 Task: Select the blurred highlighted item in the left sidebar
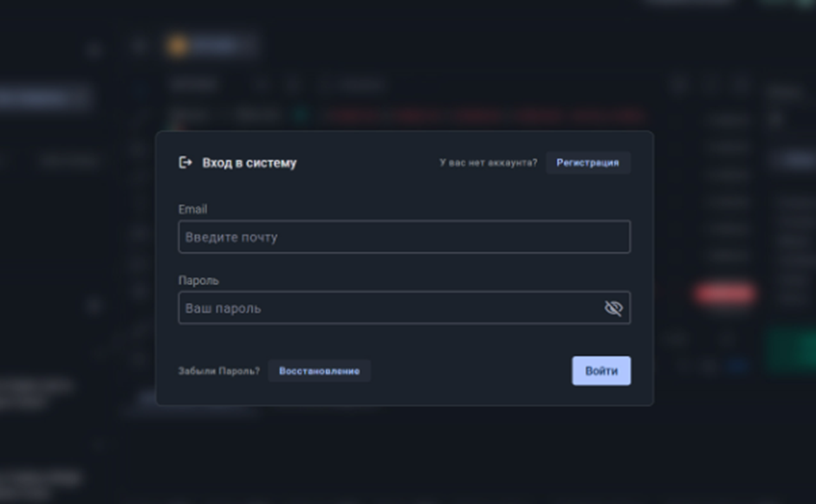tap(46, 97)
